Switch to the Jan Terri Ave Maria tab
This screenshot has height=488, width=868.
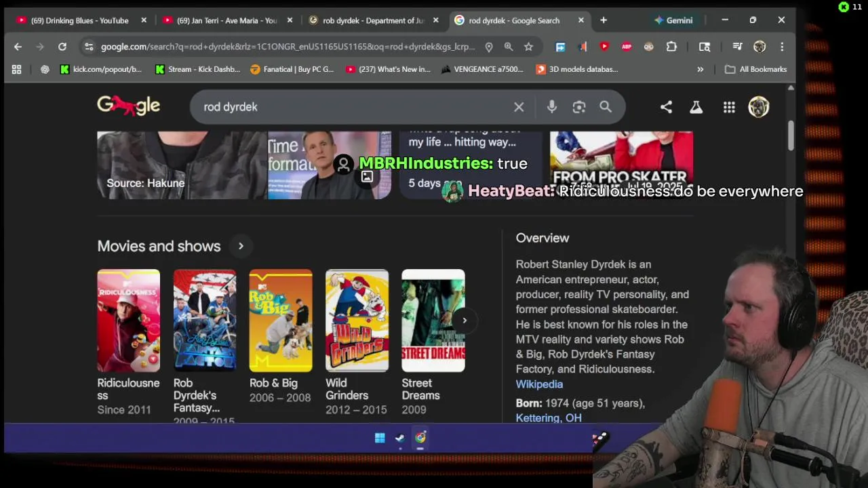click(226, 20)
